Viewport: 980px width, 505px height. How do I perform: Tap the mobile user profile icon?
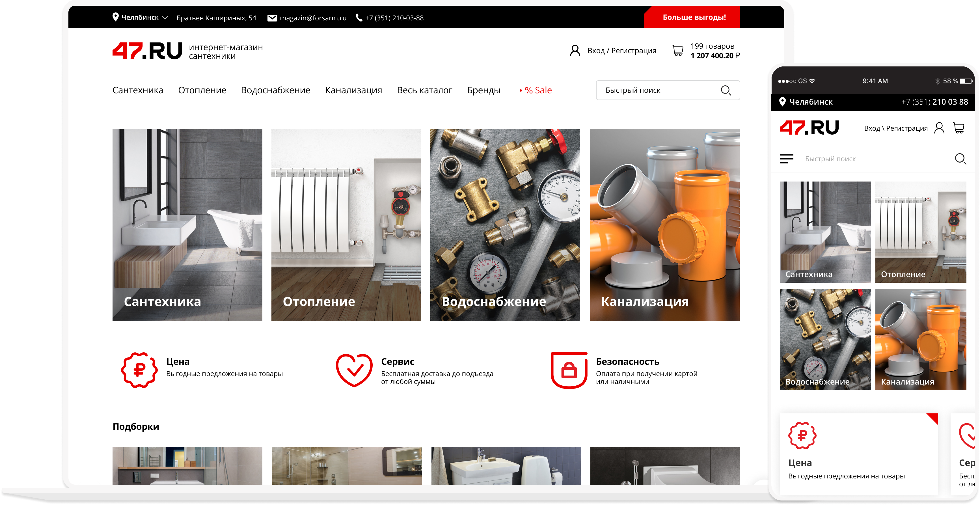click(939, 128)
